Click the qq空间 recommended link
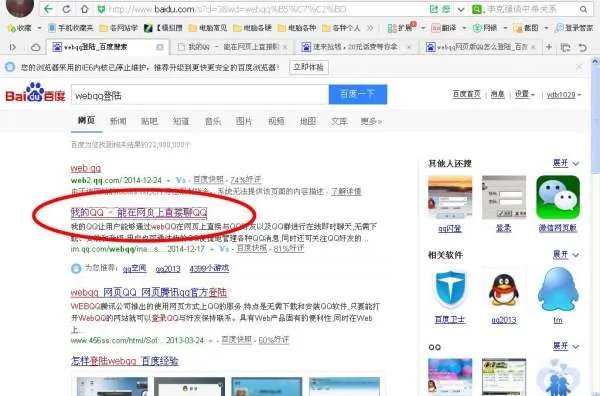 pos(134,269)
